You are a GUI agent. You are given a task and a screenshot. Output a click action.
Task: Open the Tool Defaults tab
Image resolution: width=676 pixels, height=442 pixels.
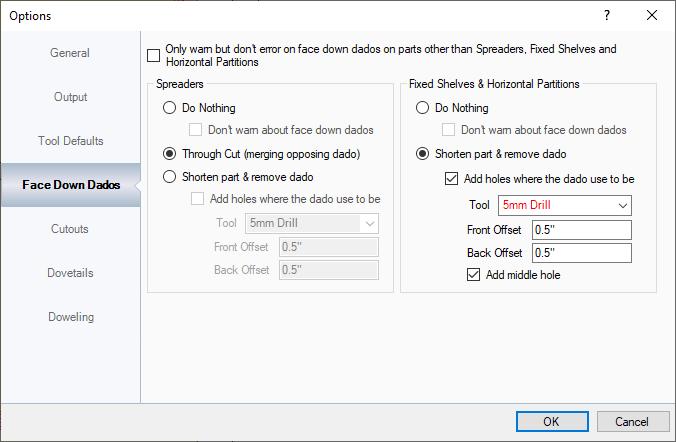point(70,141)
